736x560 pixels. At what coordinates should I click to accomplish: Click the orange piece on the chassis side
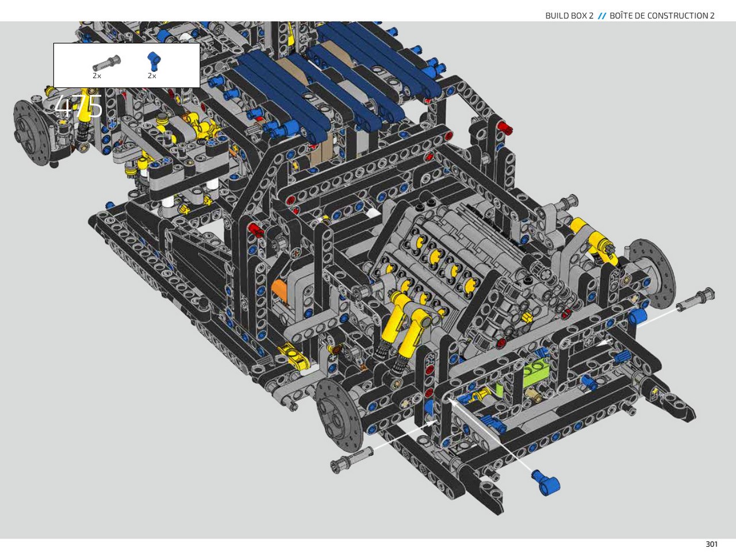tap(279, 289)
